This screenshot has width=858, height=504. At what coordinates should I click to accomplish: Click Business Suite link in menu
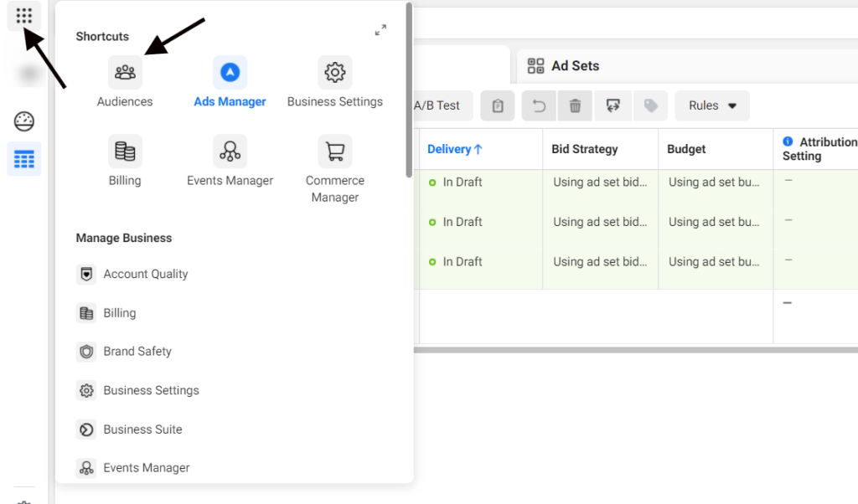[x=142, y=429]
